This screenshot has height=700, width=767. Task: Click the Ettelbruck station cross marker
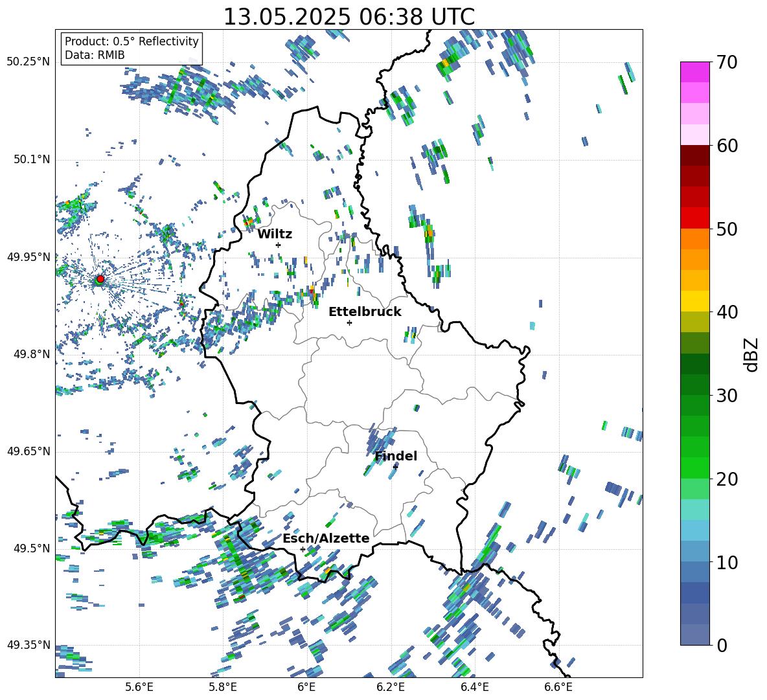pyautogui.click(x=349, y=322)
